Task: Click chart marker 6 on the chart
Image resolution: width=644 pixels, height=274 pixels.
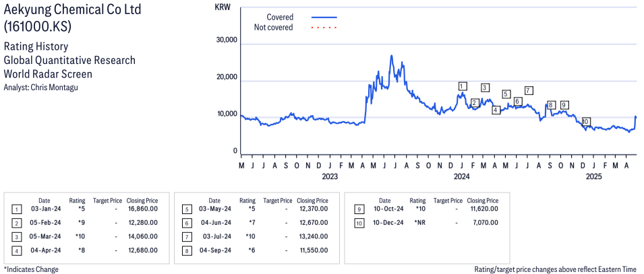Action: coord(517,101)
